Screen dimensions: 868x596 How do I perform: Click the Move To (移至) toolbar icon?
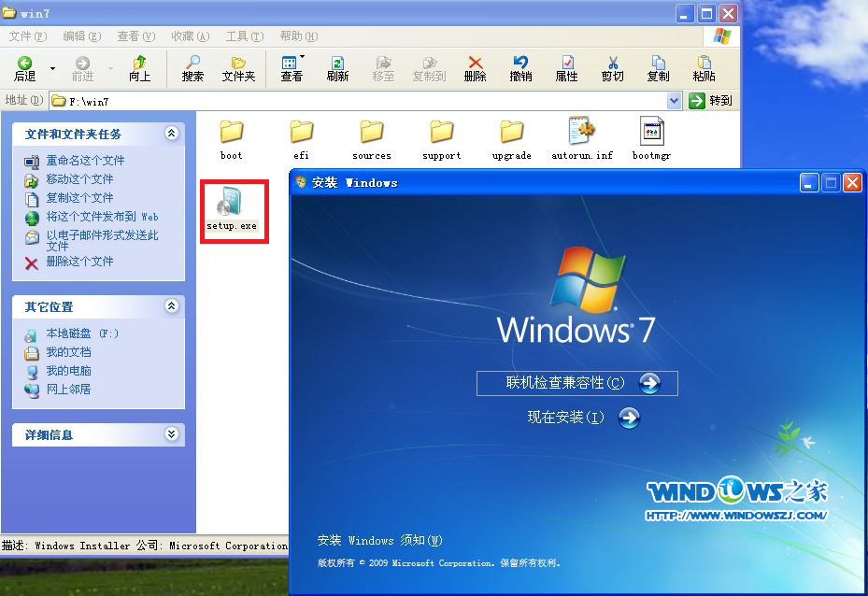coord(383,68)
